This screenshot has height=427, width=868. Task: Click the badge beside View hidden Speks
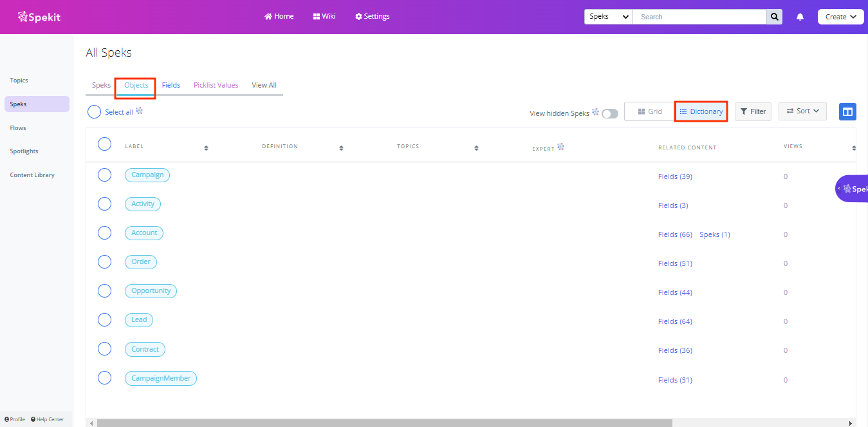pyautogui.click(x=596, y=112)
